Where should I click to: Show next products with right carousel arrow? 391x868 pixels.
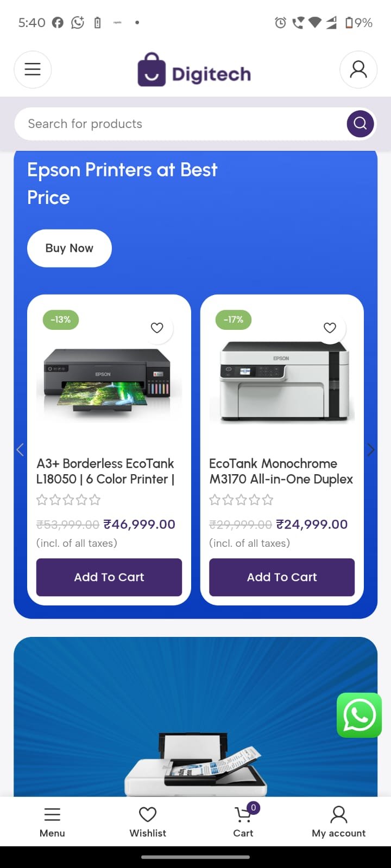(x=371, y=449)
